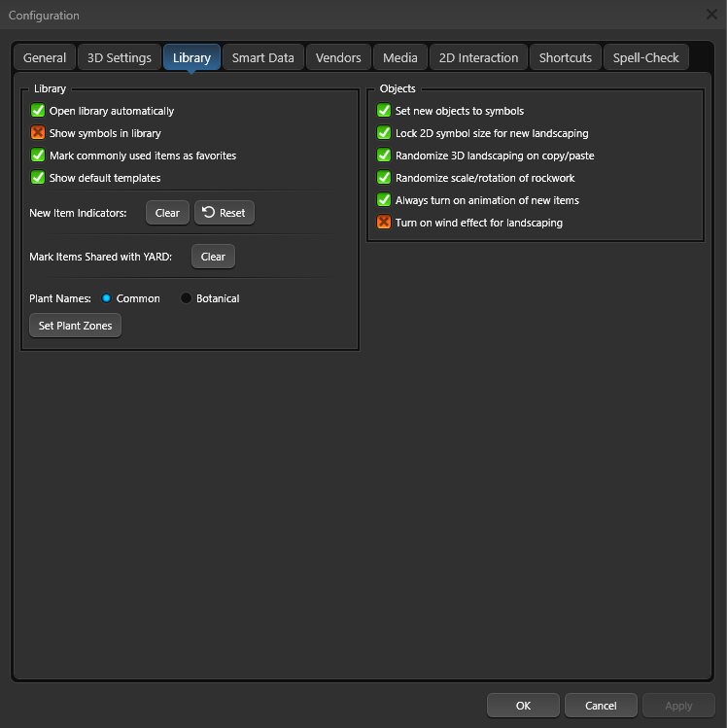Reset the New Item Indicators
This screenshot has height=728, width=727.
click(x=225, y=213)
